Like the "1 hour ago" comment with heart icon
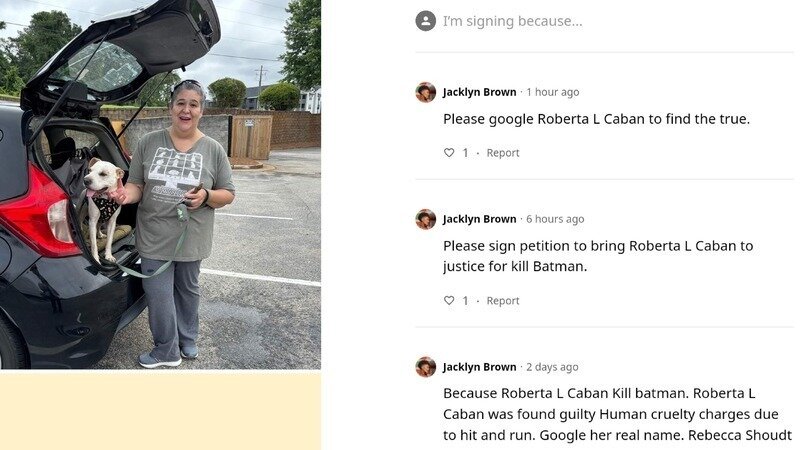The height and width of the screenshot is (450, 800). pos(449,153)
